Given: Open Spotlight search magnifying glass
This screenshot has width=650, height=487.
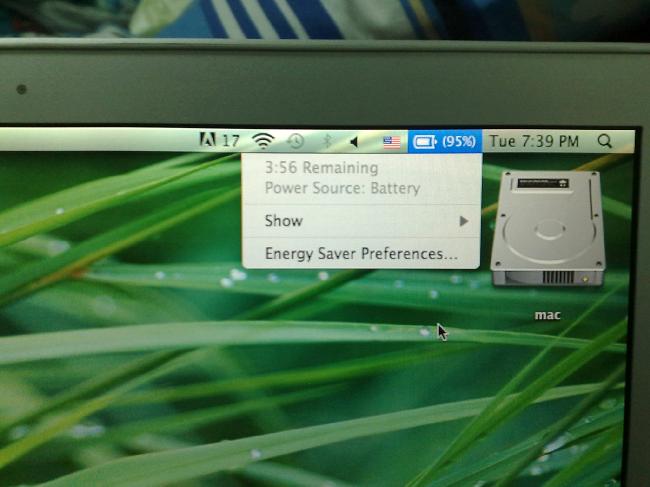Looking at the screenshot, I should [x=605, y=141].
